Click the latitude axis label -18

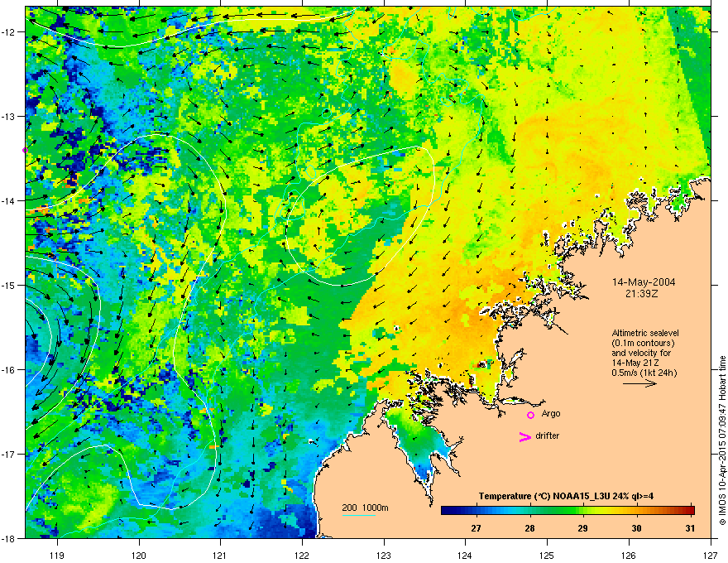pyautogui.click(x=9, y=538)
